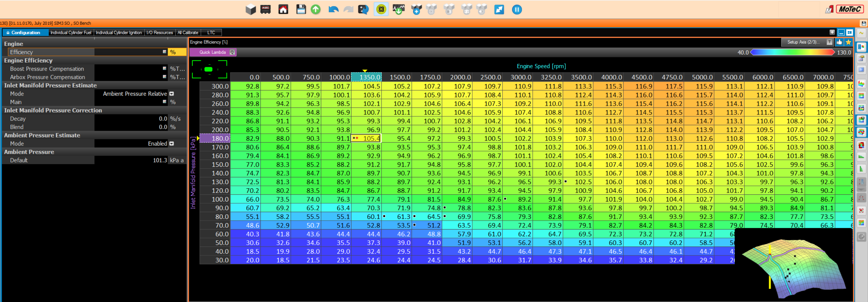Click the thumbs up icon
This screenshot has height=302, width=868.
pos(839,42)
